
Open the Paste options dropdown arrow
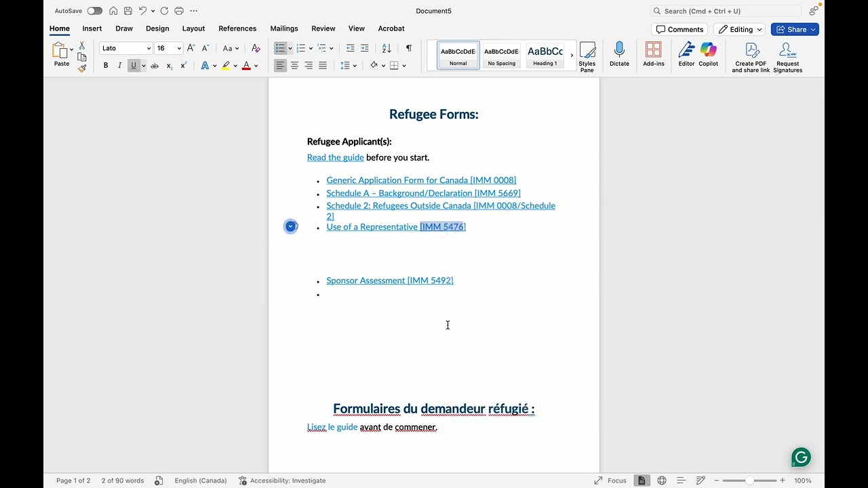[x=71, y=49]
